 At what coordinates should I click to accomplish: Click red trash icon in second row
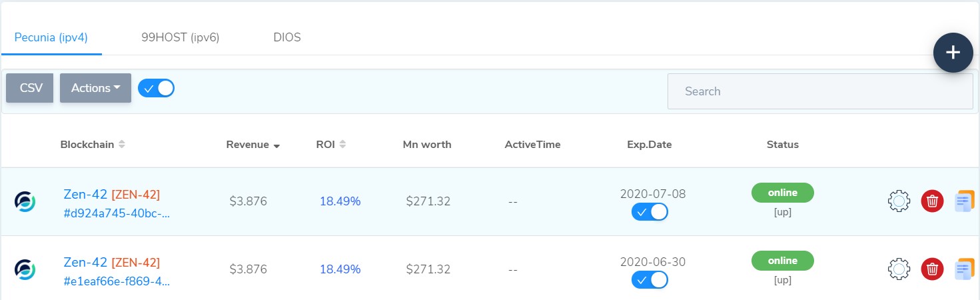click(x=932, y=269)
